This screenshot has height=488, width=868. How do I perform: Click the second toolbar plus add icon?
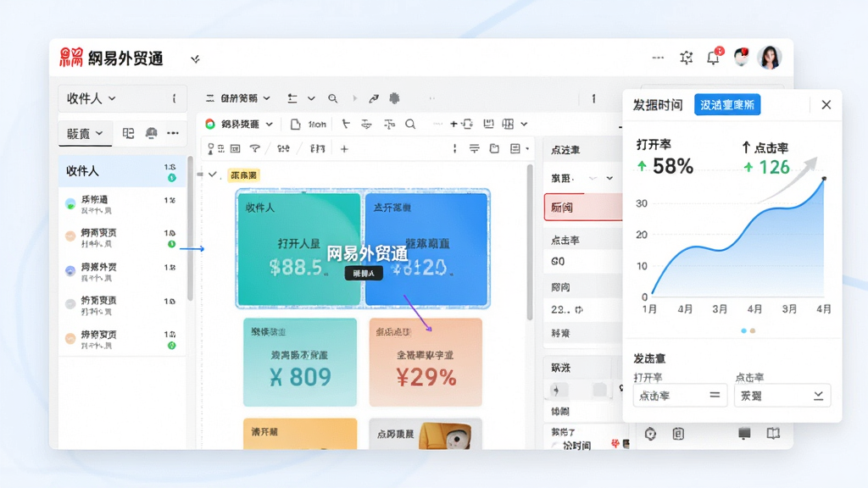pos(453,124)
